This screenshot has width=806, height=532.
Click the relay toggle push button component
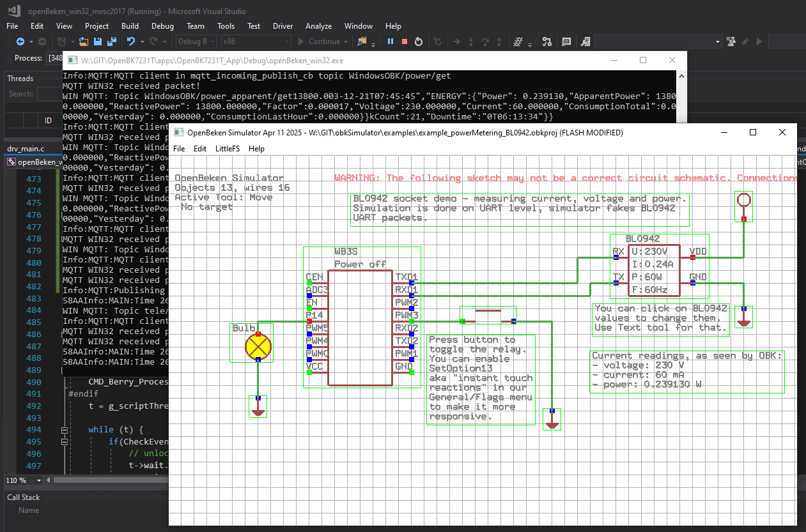coord(488,316)
